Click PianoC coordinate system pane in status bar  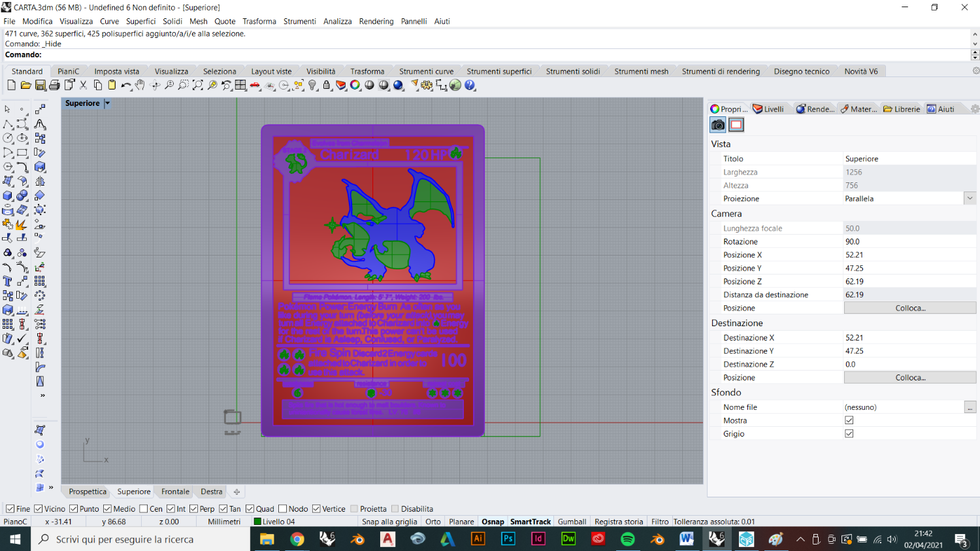coord(16,522)
